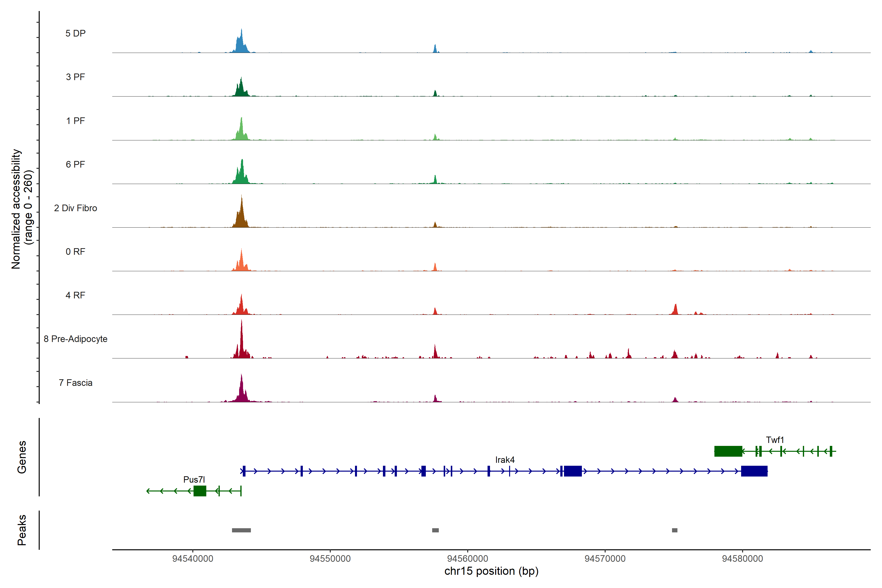Click the leftmost widest gray peak bar
This screenshot has width=882, height=588.
(x=241, y=530)
